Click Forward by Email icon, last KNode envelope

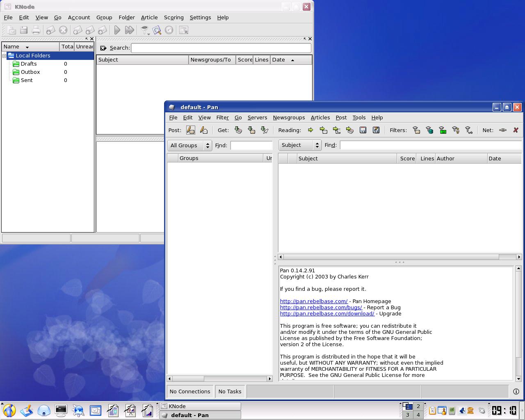[103, 30]
